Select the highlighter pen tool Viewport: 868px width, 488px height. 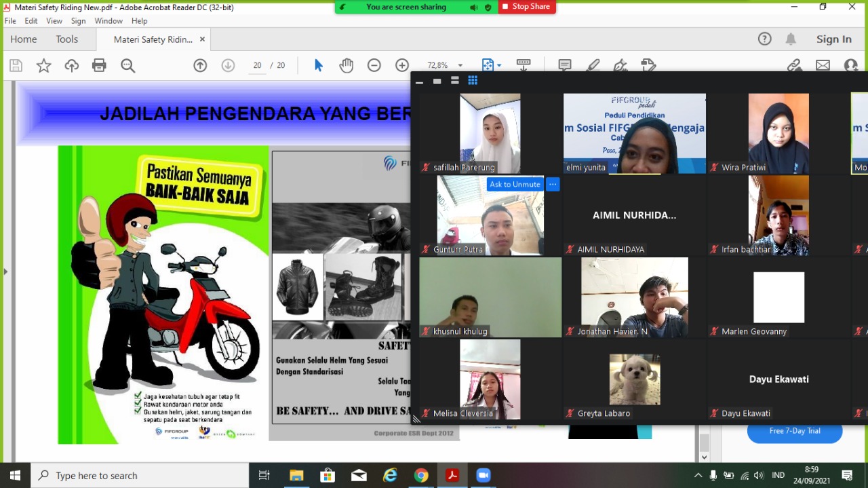pyautogui.click(x=593, y=65)
